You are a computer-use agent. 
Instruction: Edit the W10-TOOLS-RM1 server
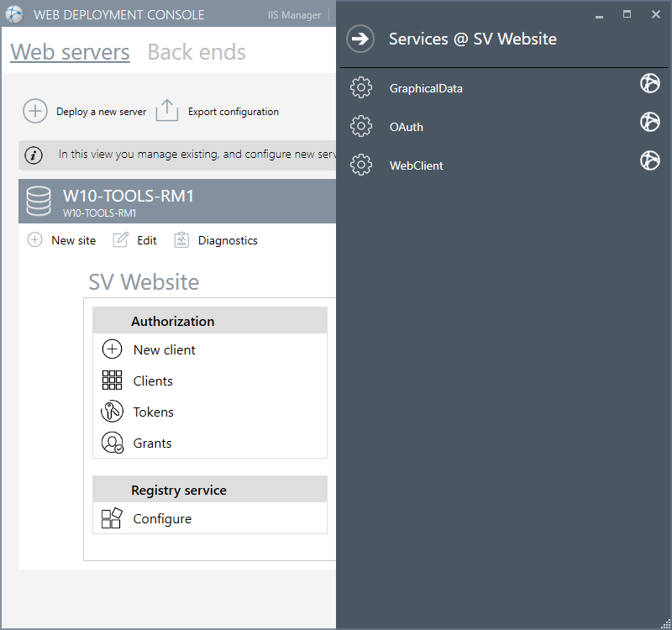[136, 240]
